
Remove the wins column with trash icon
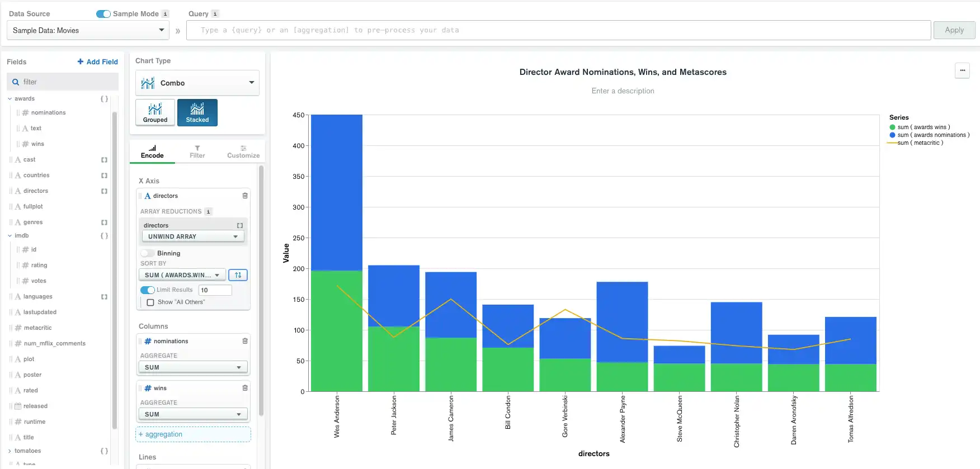point(245,388)
